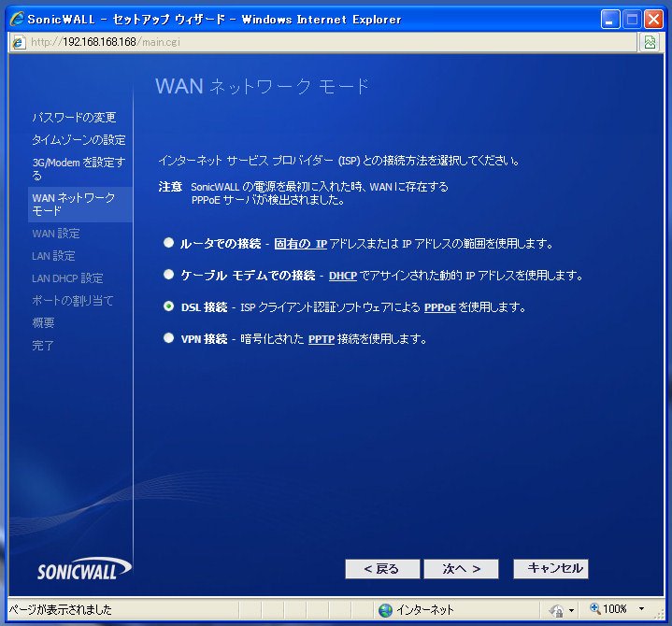The image size is (672, 626).
Task: Select the VPN 接続 radio button
Action: coord(168,338)
